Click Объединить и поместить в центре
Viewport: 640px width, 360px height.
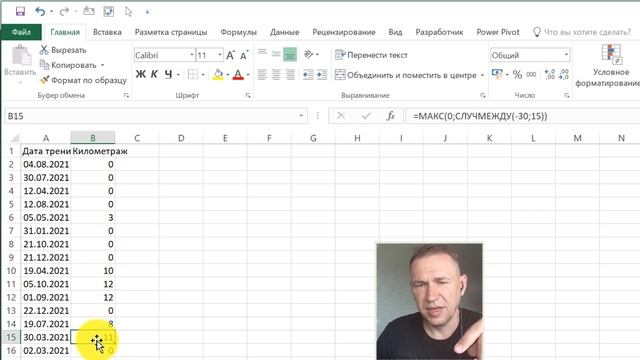406,75
